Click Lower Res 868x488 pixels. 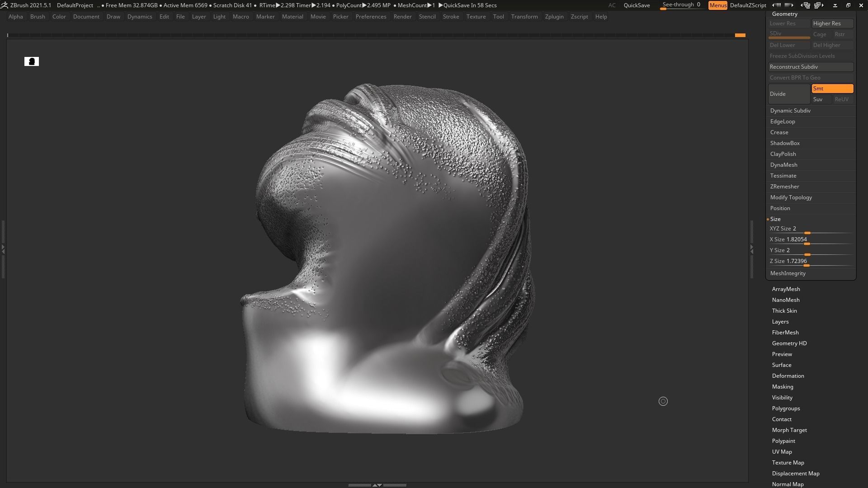click(x=789, y=23)
